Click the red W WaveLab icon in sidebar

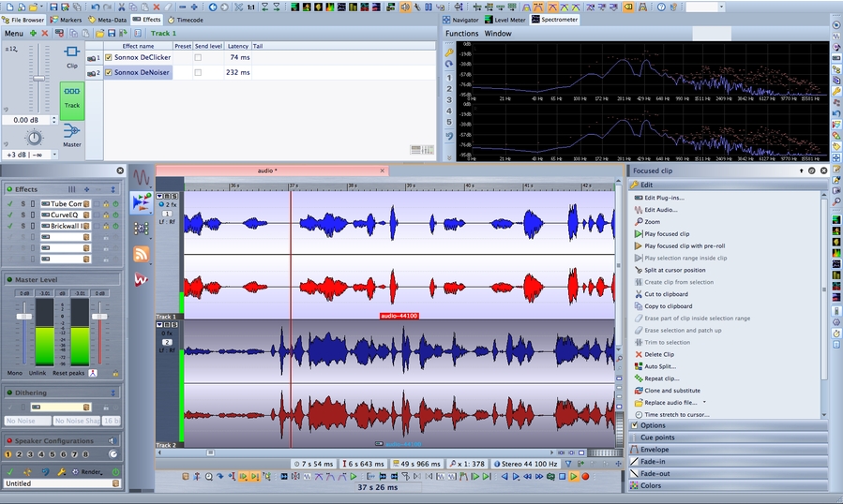coord(141,279)
